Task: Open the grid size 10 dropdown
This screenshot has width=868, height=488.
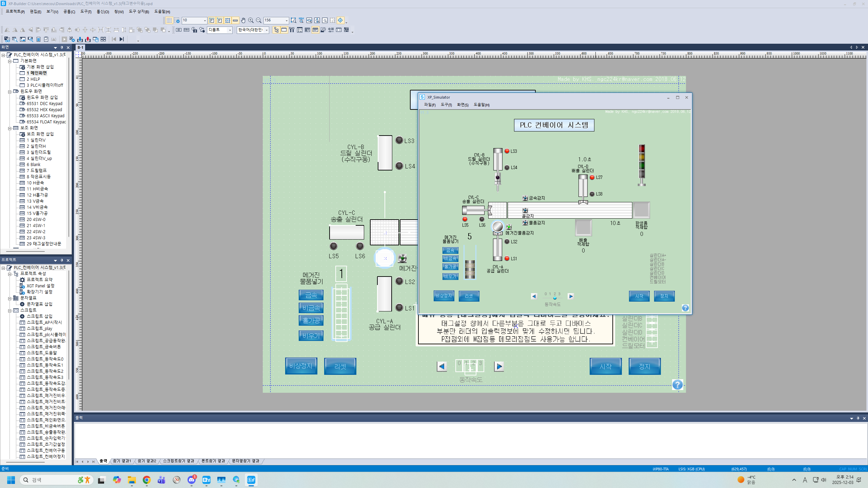Action: (205, 21)
